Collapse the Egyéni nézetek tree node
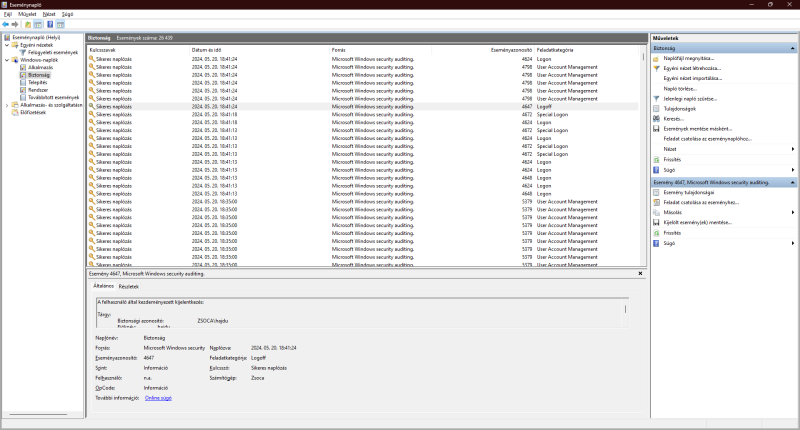800x430 pixels. point(7,45)
